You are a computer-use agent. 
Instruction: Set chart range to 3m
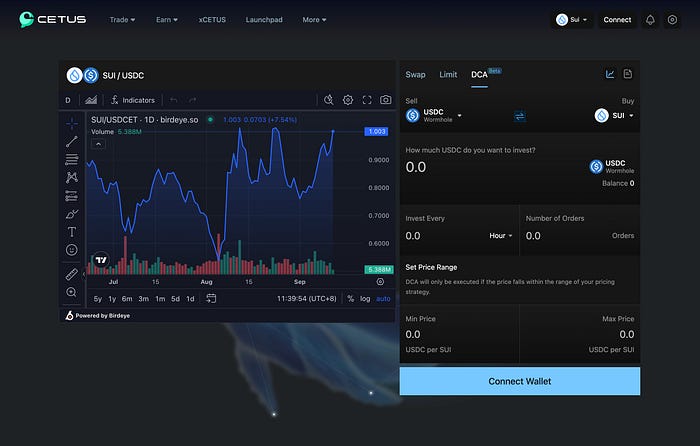click(x=143, y=299)
